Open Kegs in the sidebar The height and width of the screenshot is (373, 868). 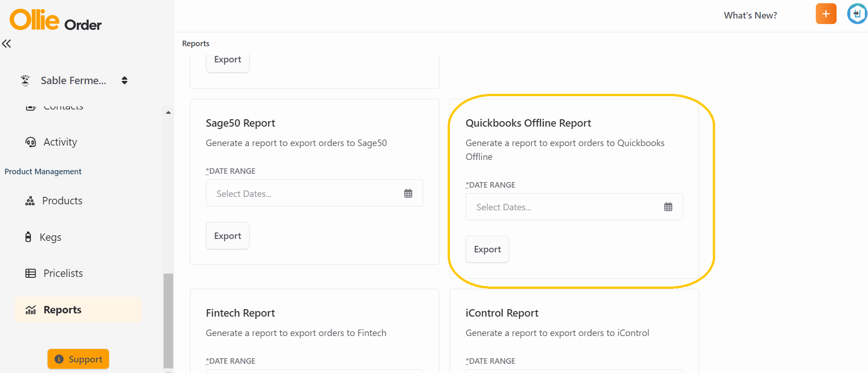pyautogui.click(x=50, y=237)
